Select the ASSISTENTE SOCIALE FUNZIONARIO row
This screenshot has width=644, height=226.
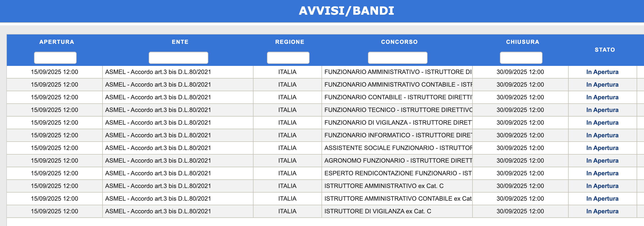398,148
